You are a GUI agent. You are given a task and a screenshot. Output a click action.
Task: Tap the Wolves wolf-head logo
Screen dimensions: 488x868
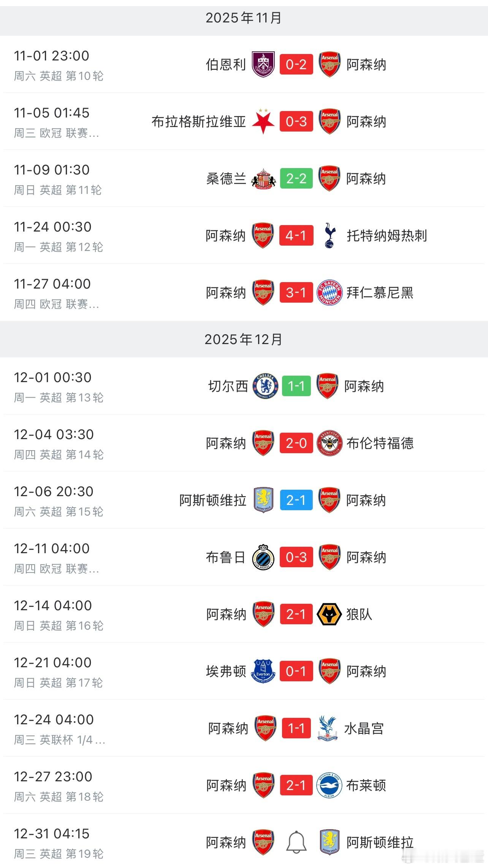330,614
